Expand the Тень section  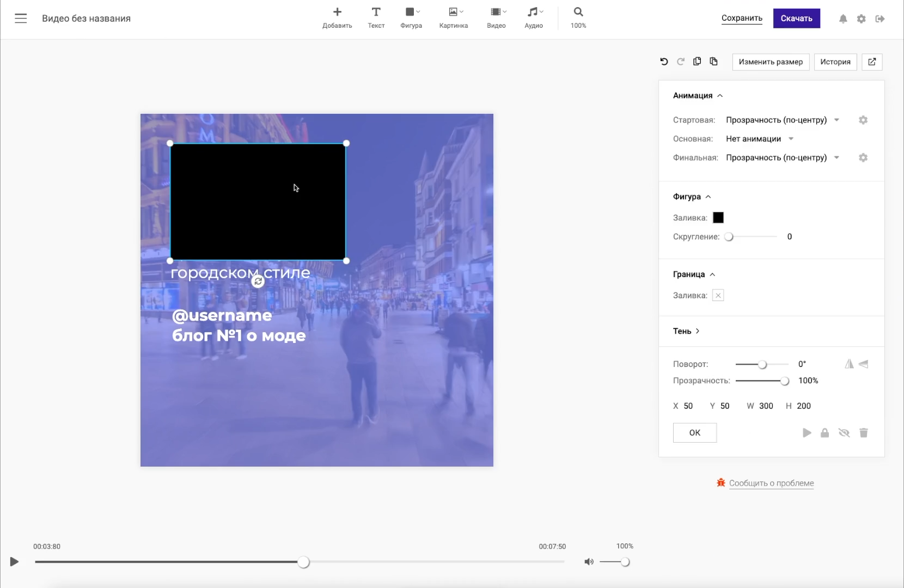coord(686,331)
